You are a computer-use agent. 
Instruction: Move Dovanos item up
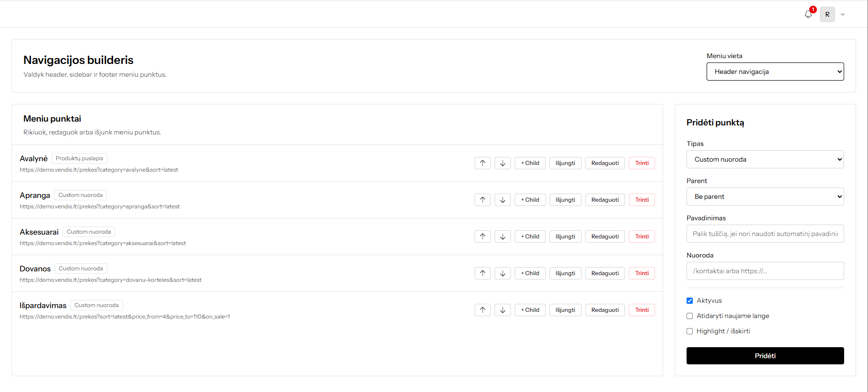(483, 273)
